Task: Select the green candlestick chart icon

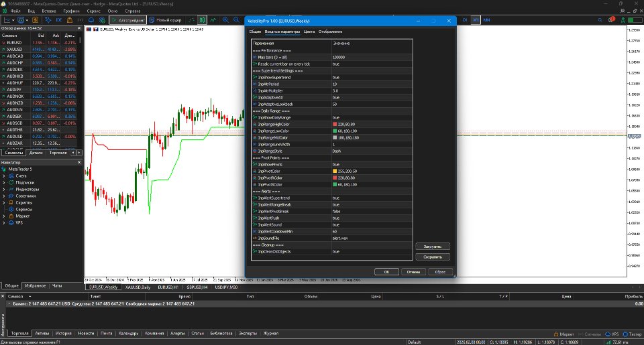Action: coord(203,19)
